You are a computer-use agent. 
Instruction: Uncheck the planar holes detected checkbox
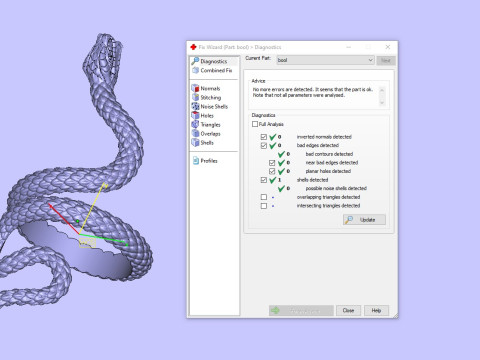[272, 171]
